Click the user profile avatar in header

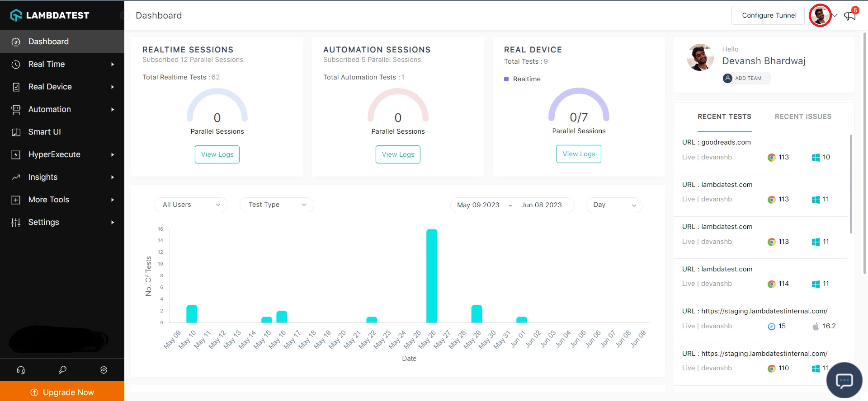coord(820,15)
